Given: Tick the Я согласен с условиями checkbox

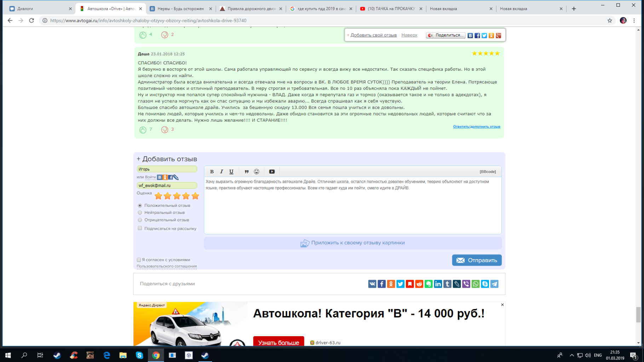Looking at the screenshot, I should 139,260.
